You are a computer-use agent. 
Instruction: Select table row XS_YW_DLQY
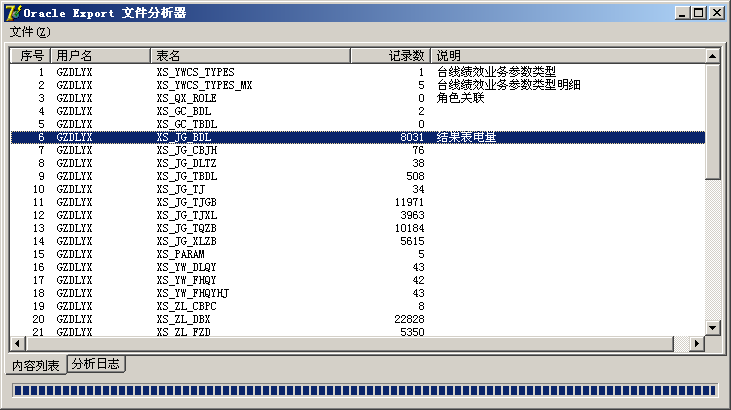(358, 267)
